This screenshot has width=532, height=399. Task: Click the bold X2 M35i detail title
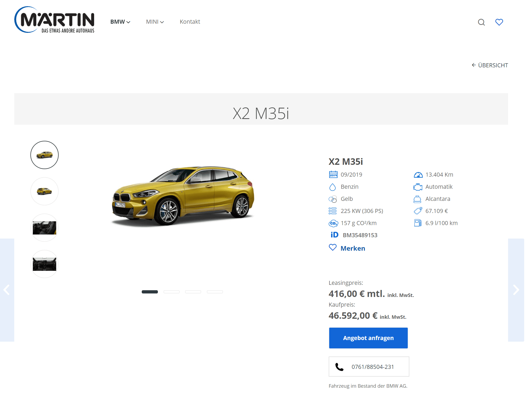coord(346,162)
